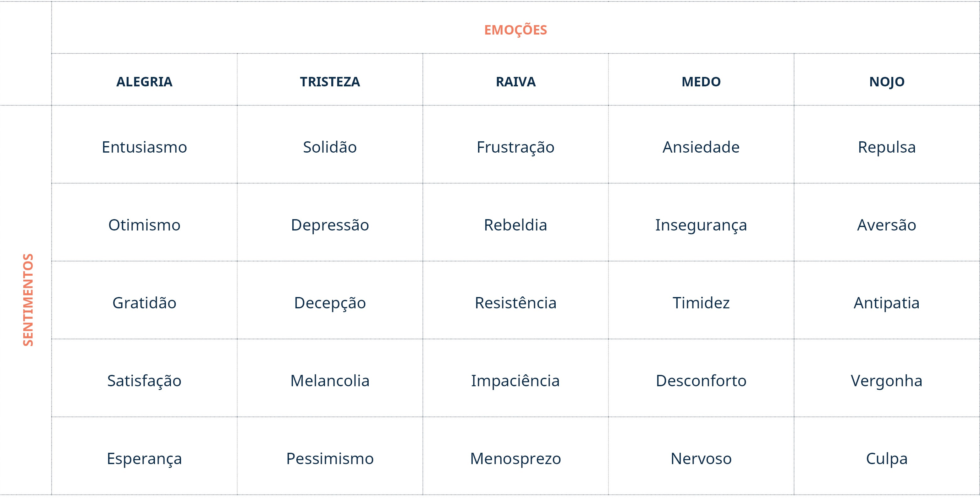
Task: Click the RAIVA column header
Action: pyautogui.click(x=515, y=82)
